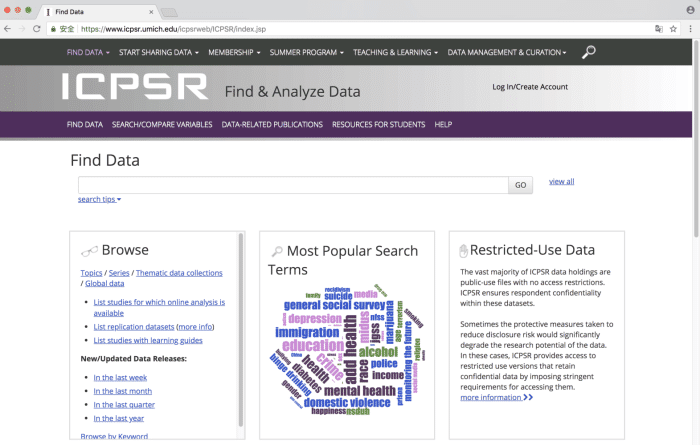Go back with the browser back arrow

[7, 29]
